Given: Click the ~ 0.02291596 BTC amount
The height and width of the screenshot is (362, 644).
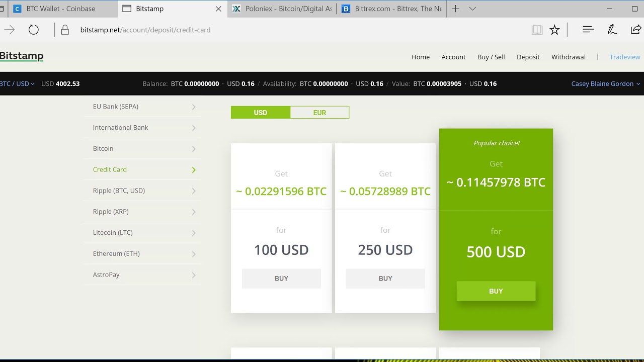Looking at the screenshot, I should click(x=281, y=191).
